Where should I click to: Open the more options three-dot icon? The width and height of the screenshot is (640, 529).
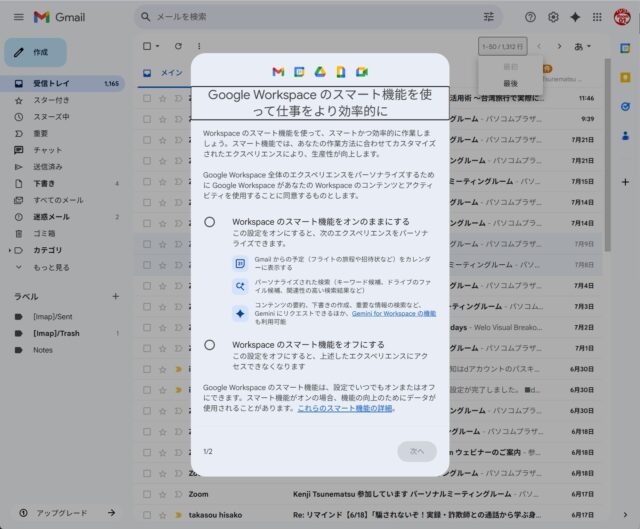coord(199,46)
